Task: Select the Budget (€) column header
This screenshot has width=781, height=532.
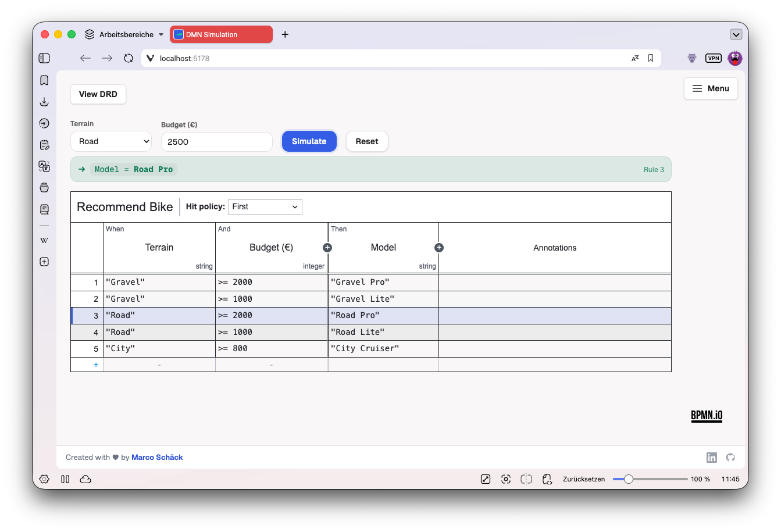Action: click(x=271, y=248)
